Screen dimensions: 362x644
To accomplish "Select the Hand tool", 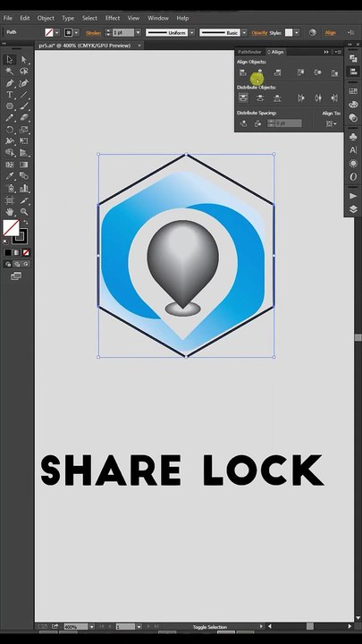I will point(10,212).
